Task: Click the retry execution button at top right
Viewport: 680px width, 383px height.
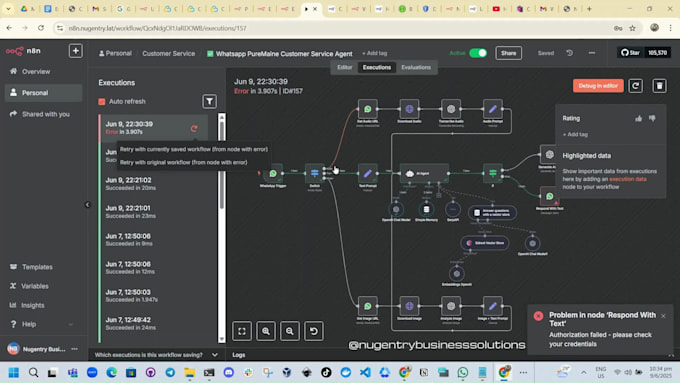Action: pyautogui.click(x=635, y=86)
